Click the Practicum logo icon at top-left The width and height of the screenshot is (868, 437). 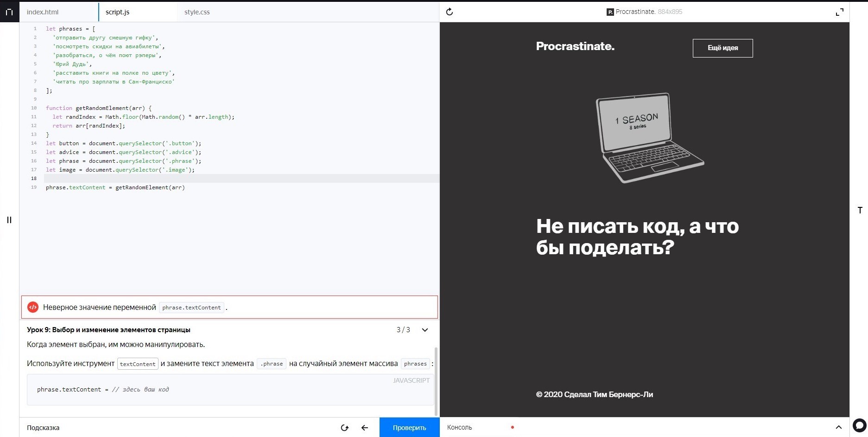9,12
